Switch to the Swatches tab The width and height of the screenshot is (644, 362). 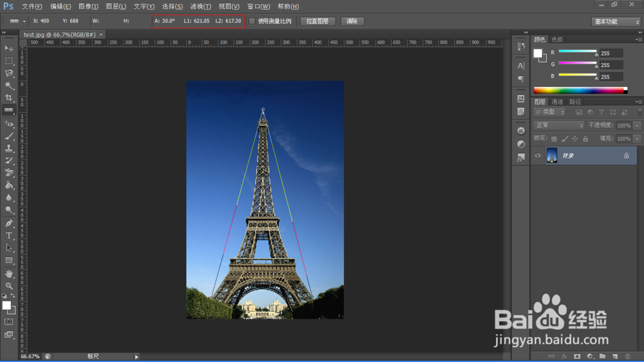pyautogui.click(x=557, y=39)
